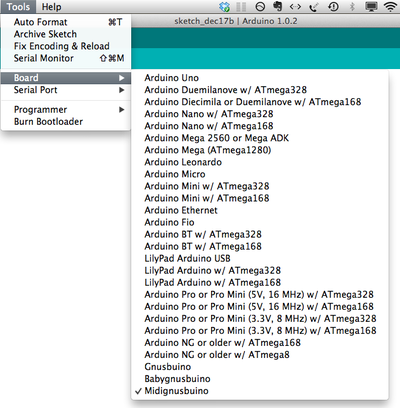Select LilyPad Arduino w/ ATmega328
Image resolution: width=400 pixels, height=408 pixels.
coord(260,270)
